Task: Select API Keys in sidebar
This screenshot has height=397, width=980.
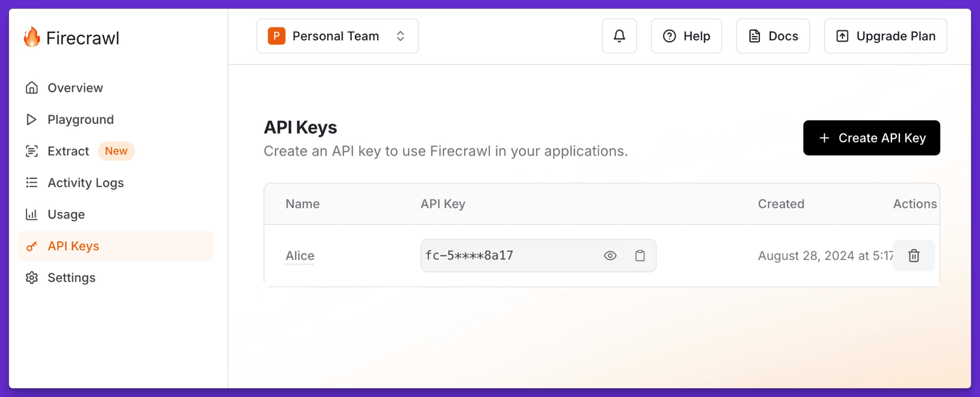Action: click(115, 246)
